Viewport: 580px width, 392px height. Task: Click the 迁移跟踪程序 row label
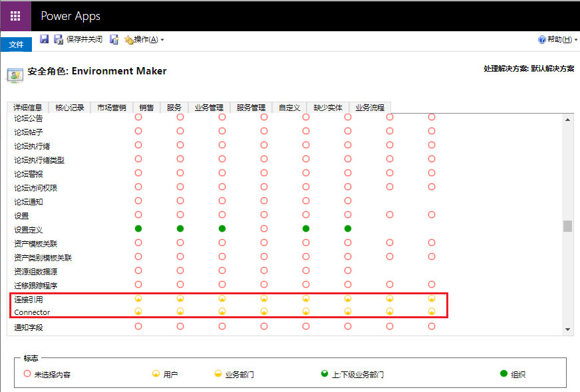click(x=36, y=286)
